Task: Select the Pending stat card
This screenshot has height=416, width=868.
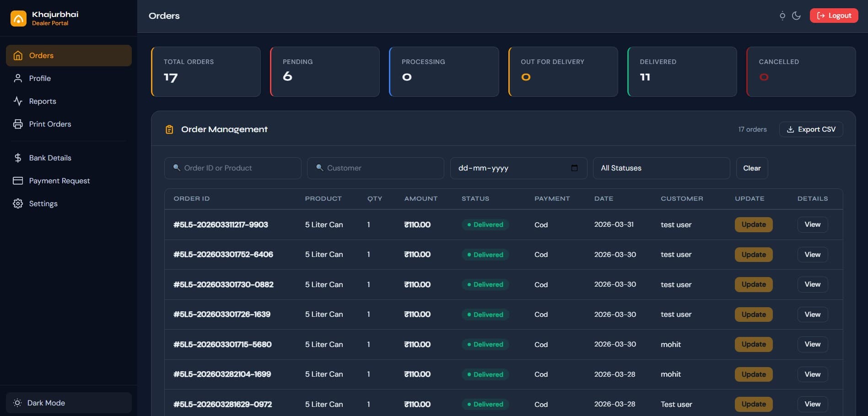Action: (x=325, y=72)
